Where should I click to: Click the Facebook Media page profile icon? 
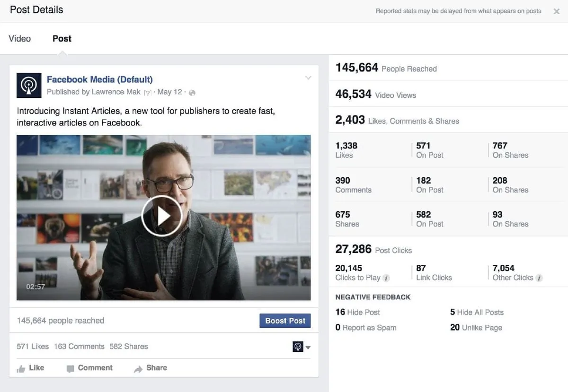(29, 86)
